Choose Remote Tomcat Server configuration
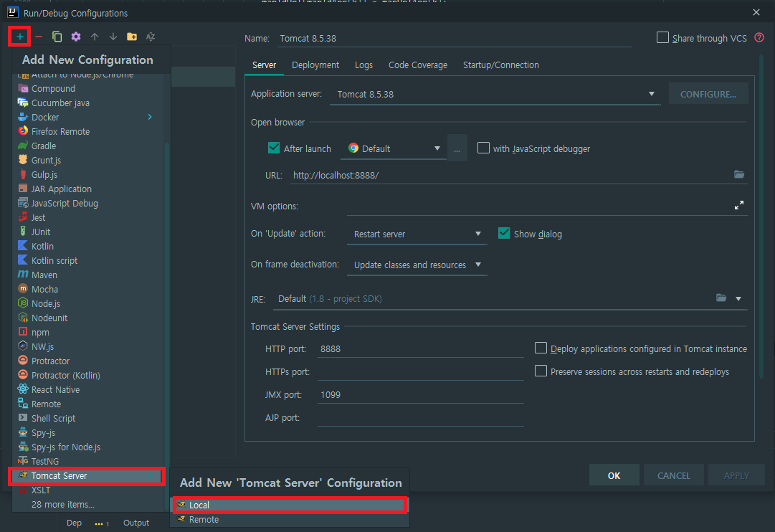 point(290,519)
